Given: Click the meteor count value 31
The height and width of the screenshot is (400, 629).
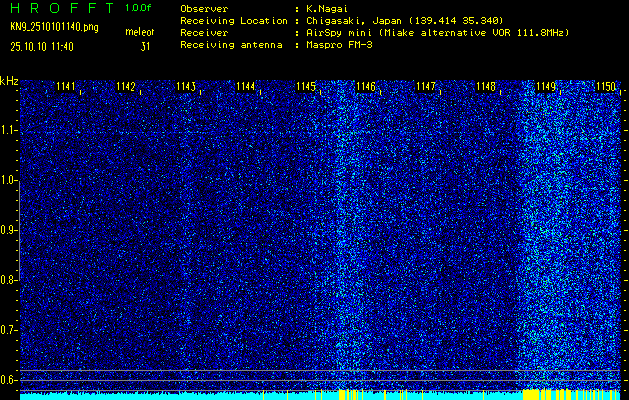Looking at the screenshot, I should coord(145,46).
